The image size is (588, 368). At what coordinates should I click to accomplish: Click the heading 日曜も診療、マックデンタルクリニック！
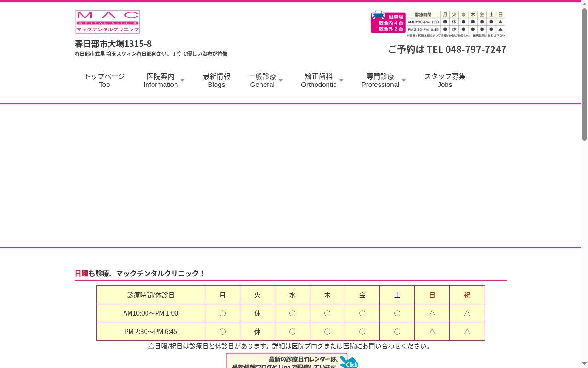140,273
